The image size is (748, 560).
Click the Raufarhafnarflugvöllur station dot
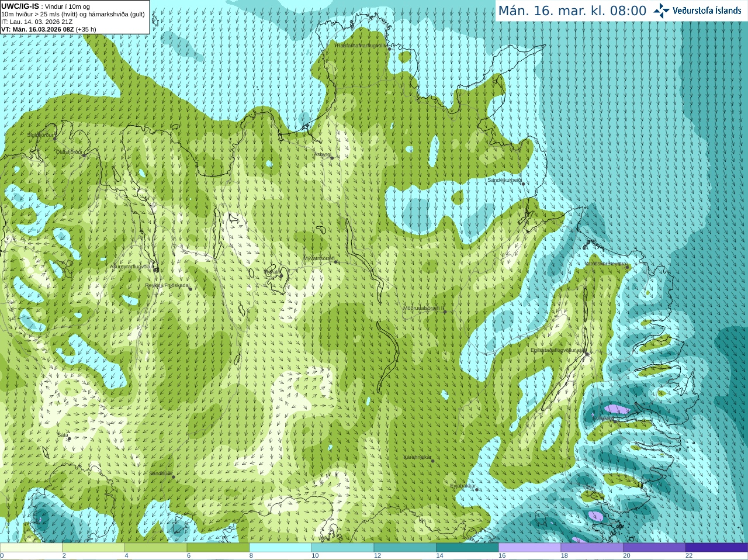(x=389, y=49)
